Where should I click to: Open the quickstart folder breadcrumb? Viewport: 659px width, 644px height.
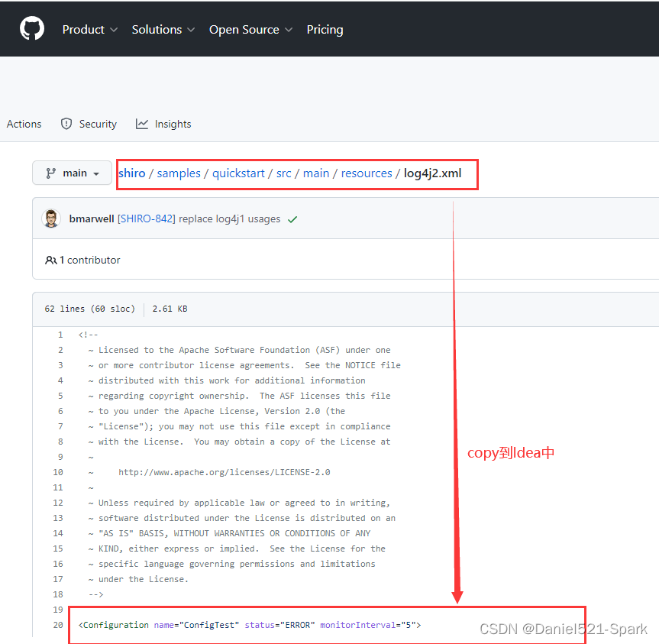pos(238,173)
